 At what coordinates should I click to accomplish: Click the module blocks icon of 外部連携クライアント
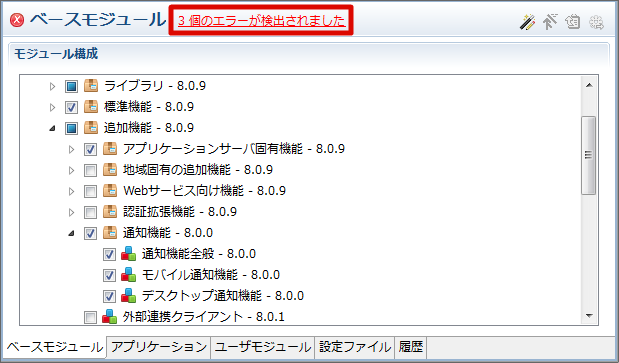tap(110, 316)
